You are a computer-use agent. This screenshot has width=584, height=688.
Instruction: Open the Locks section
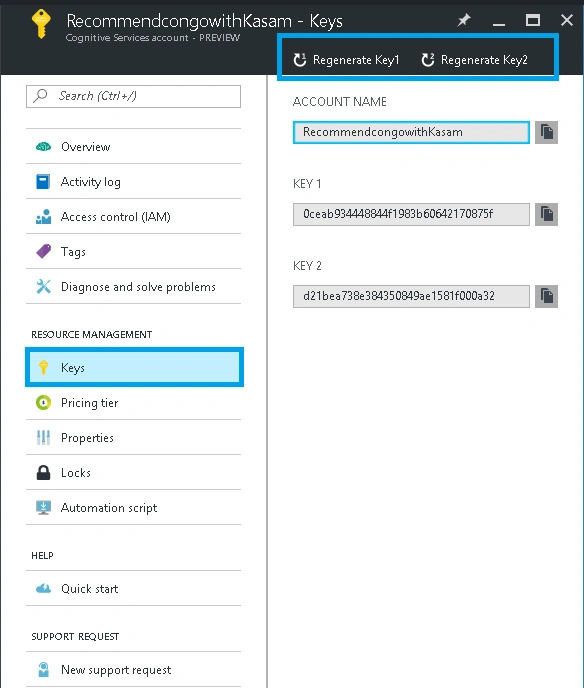pyautogui.click(x=133, y=473)
